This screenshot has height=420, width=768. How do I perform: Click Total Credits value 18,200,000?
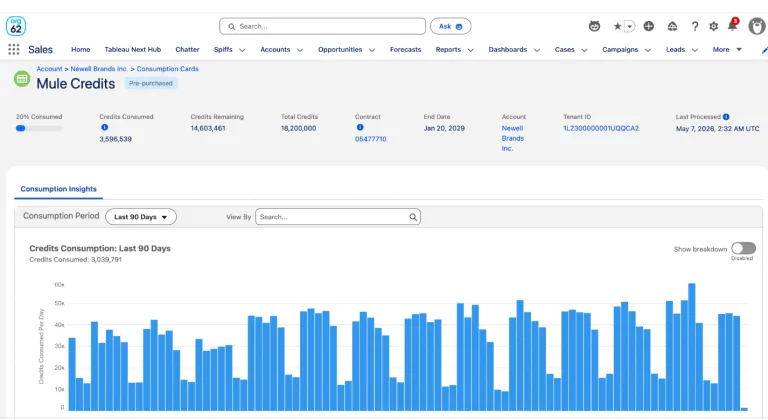(298, 128)
